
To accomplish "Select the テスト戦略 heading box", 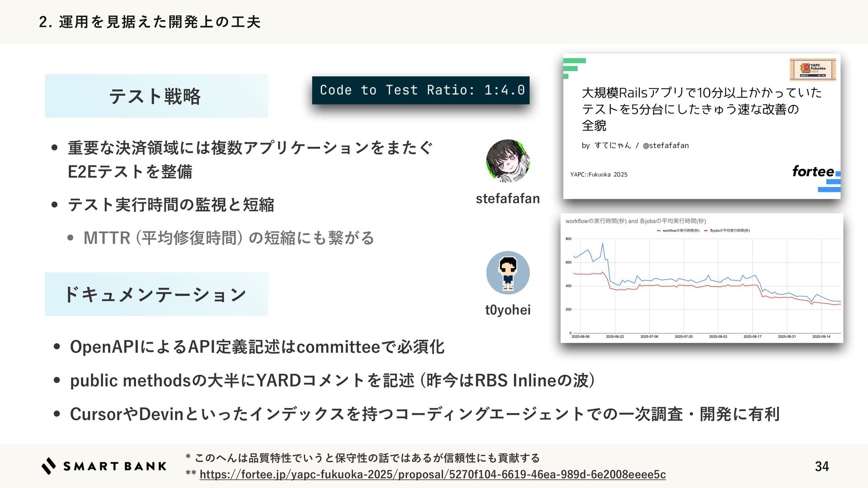I will tap(156, 96).
